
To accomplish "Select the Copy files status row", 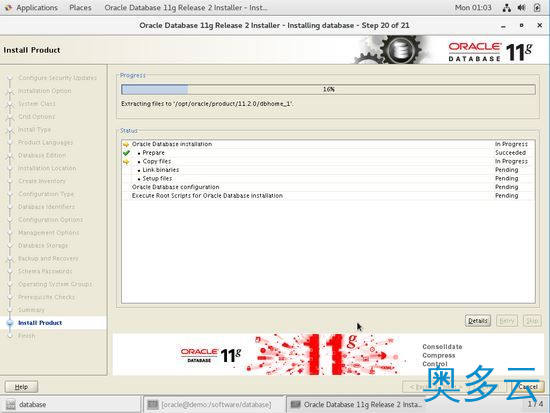I will click(x=328, y=161).
